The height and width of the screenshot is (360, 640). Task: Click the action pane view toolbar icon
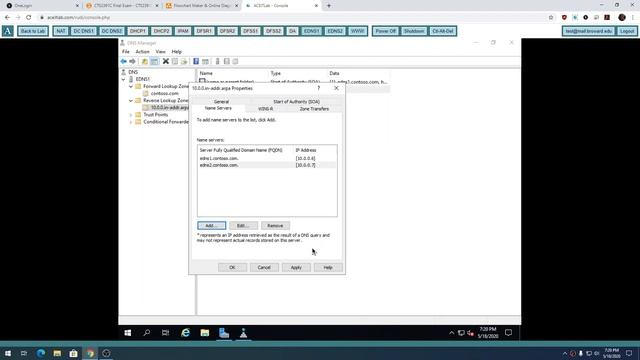(205, 61)
